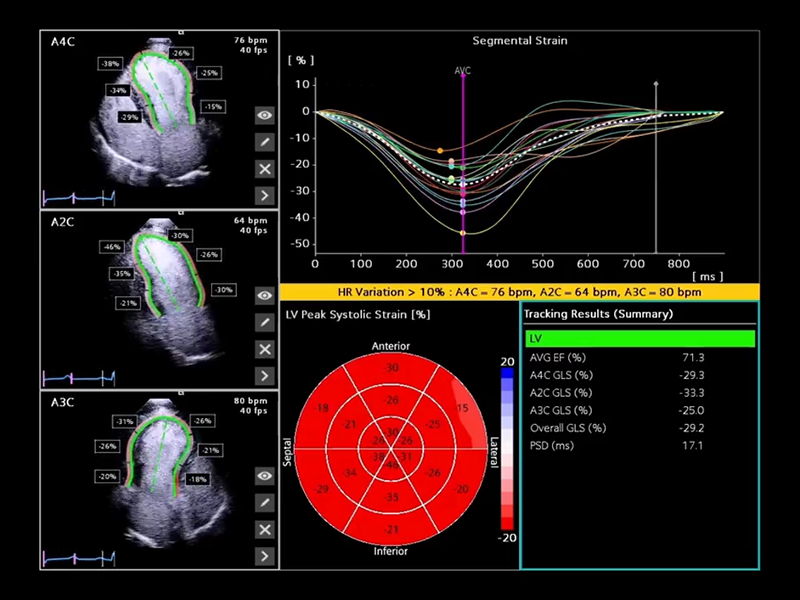Click the Tracking Results (Summary) header

[x=598, y=314]
